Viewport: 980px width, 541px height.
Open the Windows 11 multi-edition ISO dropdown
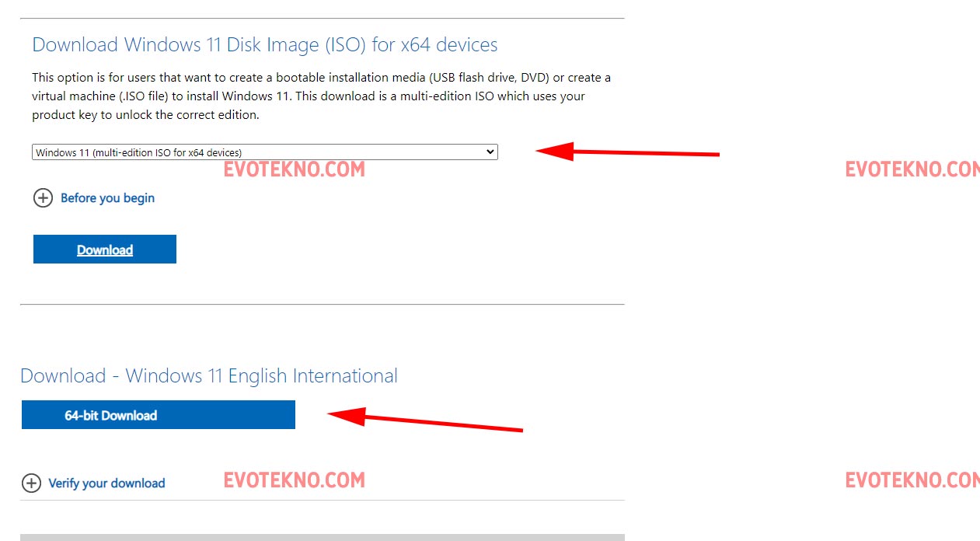[264, 152]
